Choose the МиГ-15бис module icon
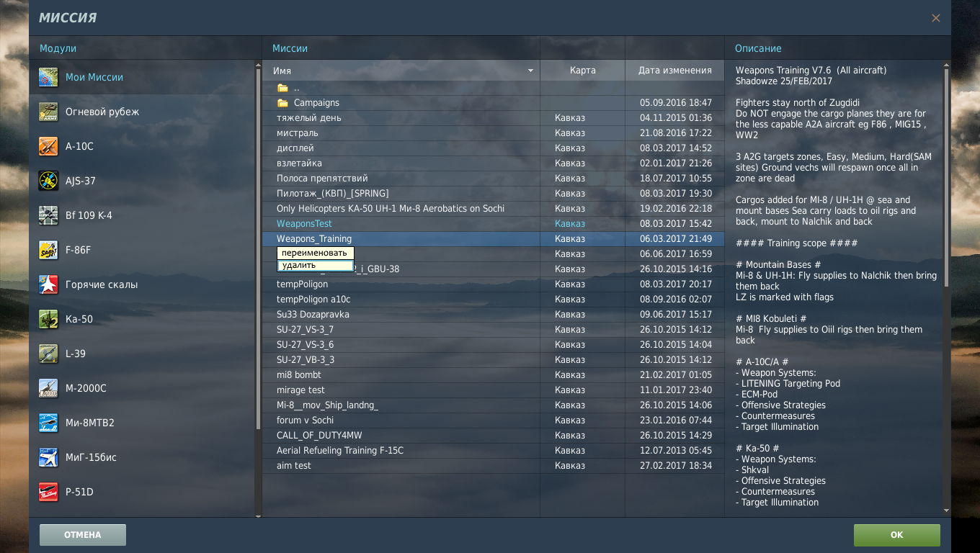980x553 pixels. [48, 457]
